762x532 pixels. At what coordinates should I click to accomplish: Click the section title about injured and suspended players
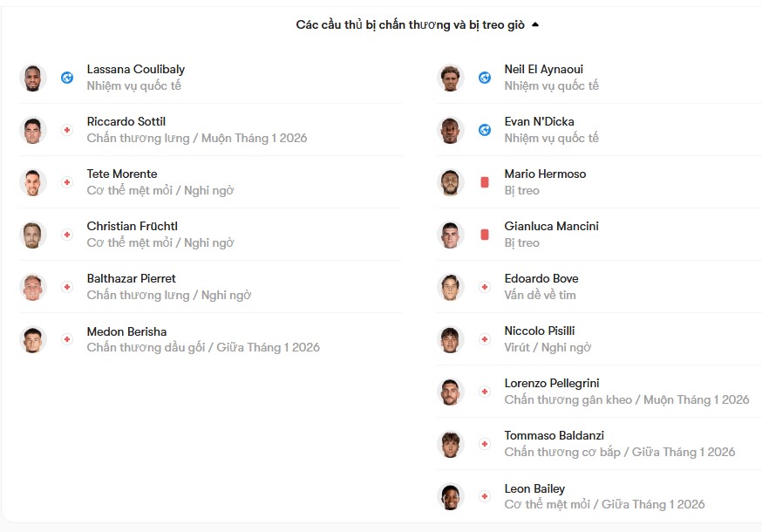(410, 24)
